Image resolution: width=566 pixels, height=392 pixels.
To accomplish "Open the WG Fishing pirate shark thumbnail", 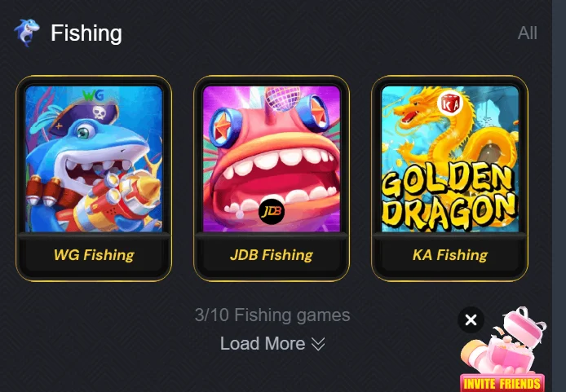I will 94,159.
